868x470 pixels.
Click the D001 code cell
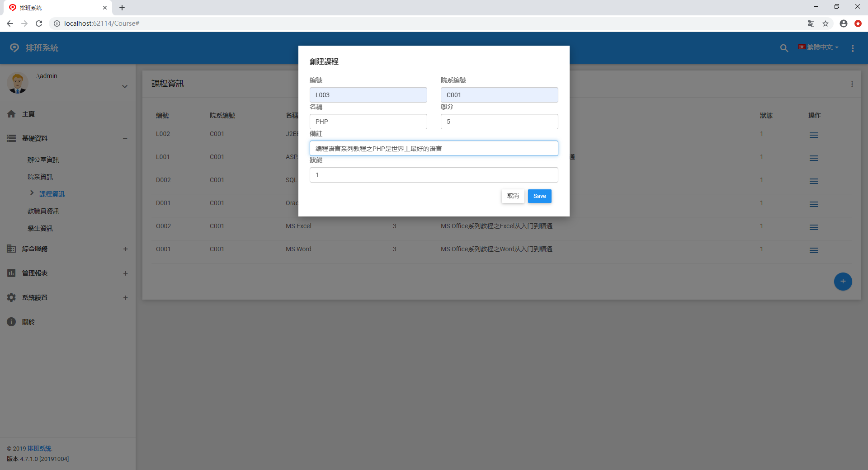[x=163, y=203]
